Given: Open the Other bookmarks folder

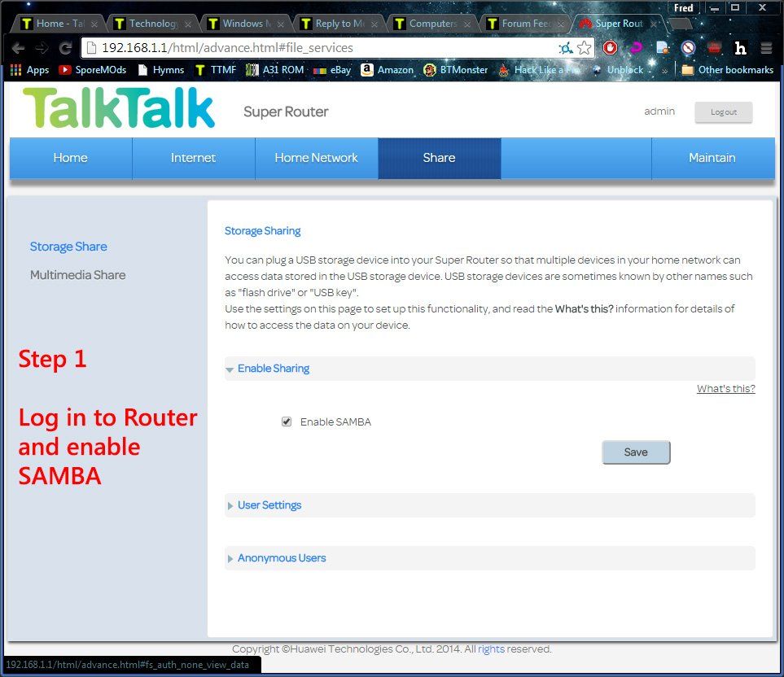Looking at the screenshot, I should [728, 70].
